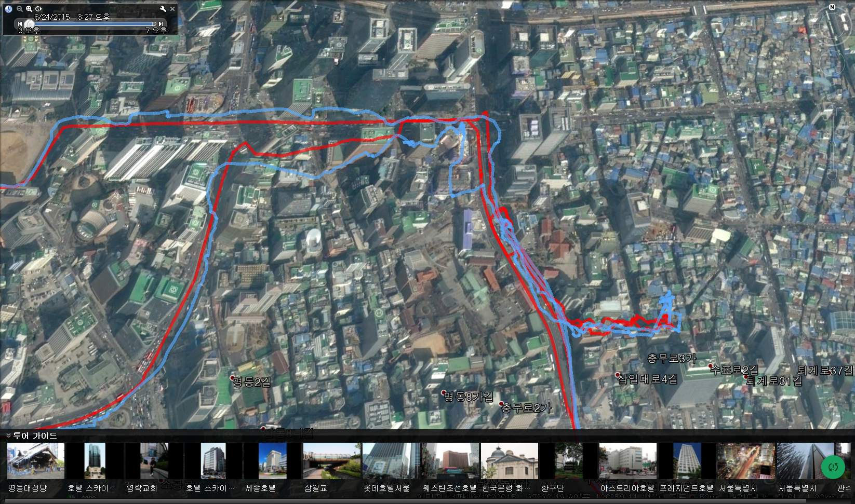Viewport: 855px width, 504px height.
Task: Open the 삼일교 tour thumbnail
Action: 332,461
